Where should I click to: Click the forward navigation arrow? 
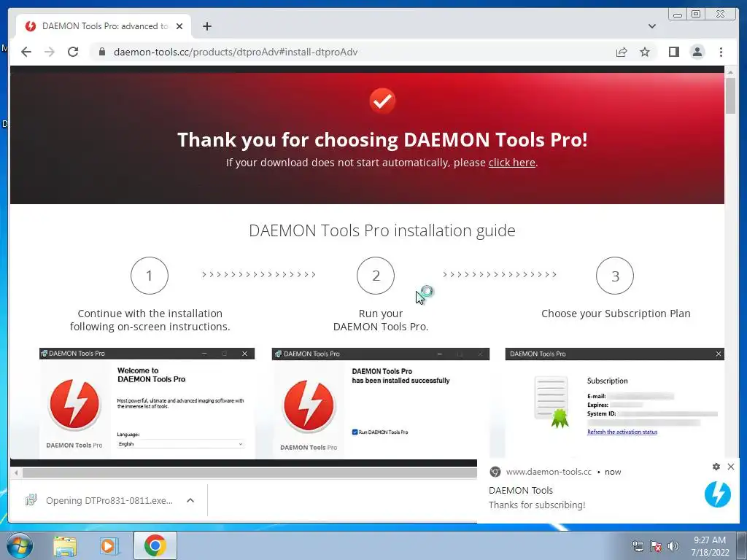pyautogui.click(x=50, y=52)
